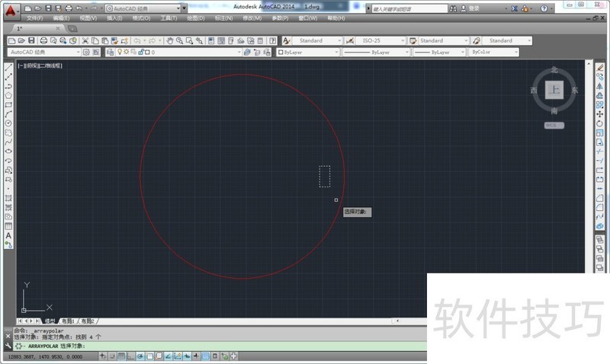
Task: Click the Autodesk Exchange X icon
Action: coord(514,8)
